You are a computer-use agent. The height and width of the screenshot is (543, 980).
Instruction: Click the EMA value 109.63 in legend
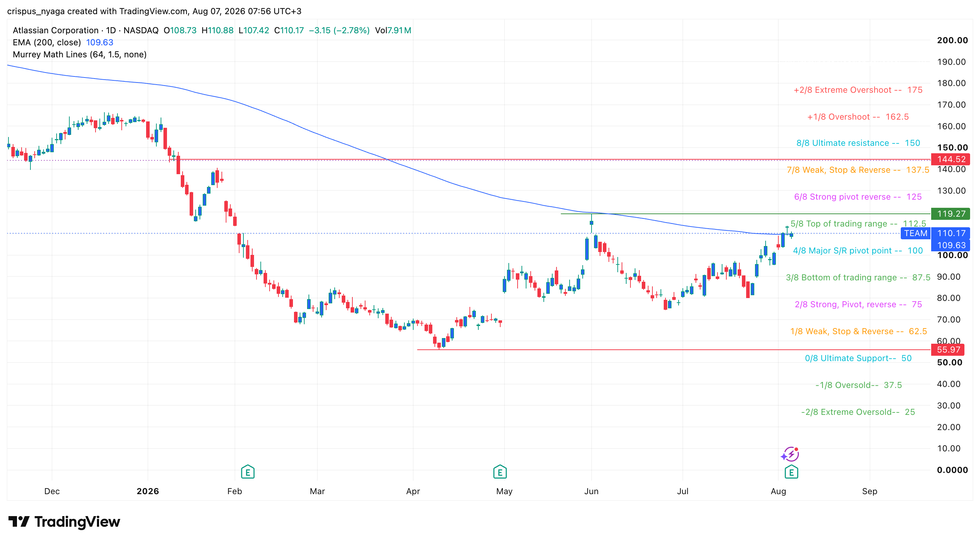pyautogui.click(x=100, y=42)
